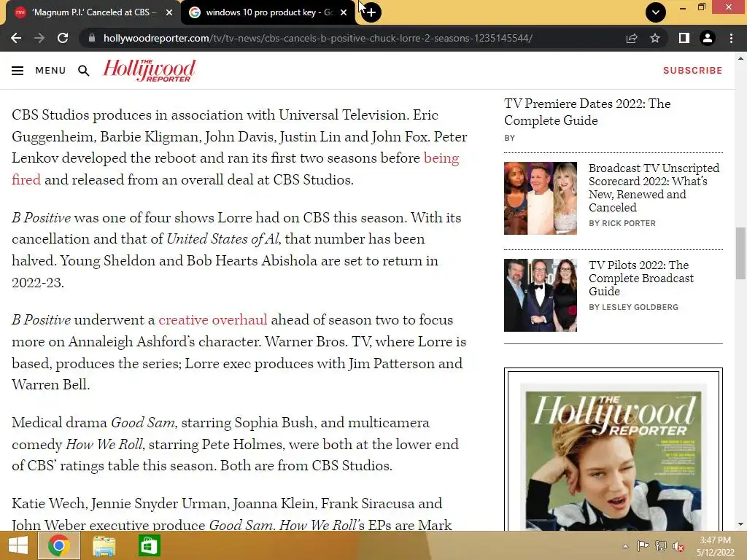Click the scrollbar down arrow
This screenshot has width=747, height=560.
(x=740, y=524)
